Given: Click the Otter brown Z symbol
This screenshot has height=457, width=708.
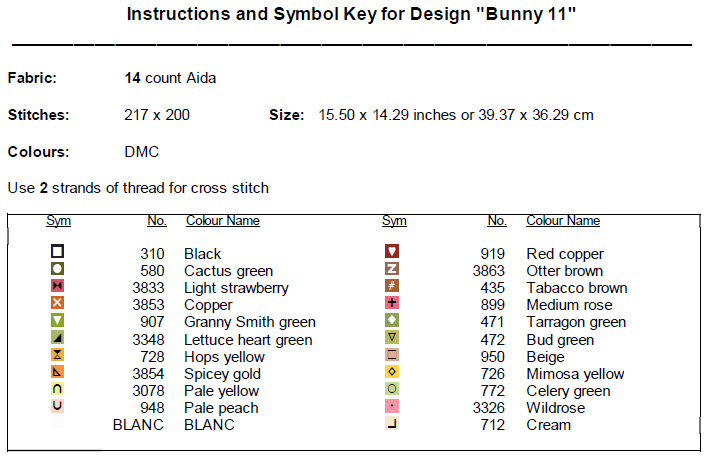Looking at the screenshot, I should 392,270.
